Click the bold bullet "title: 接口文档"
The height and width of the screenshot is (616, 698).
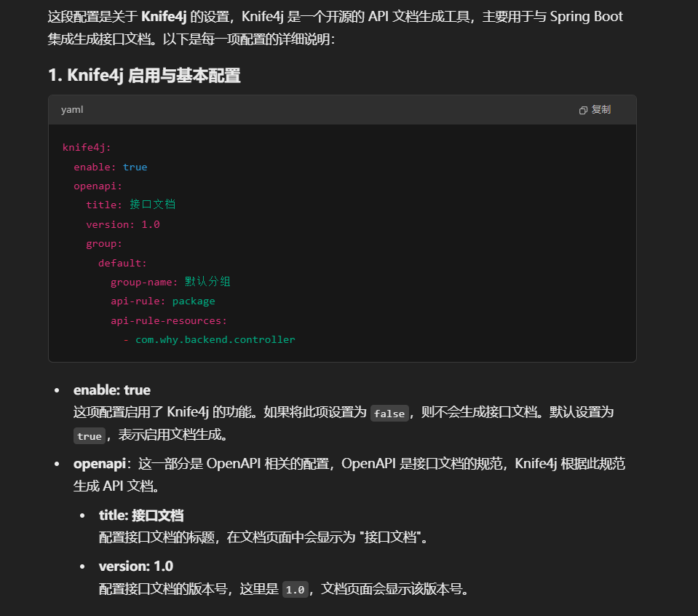(x=141, y=516)
